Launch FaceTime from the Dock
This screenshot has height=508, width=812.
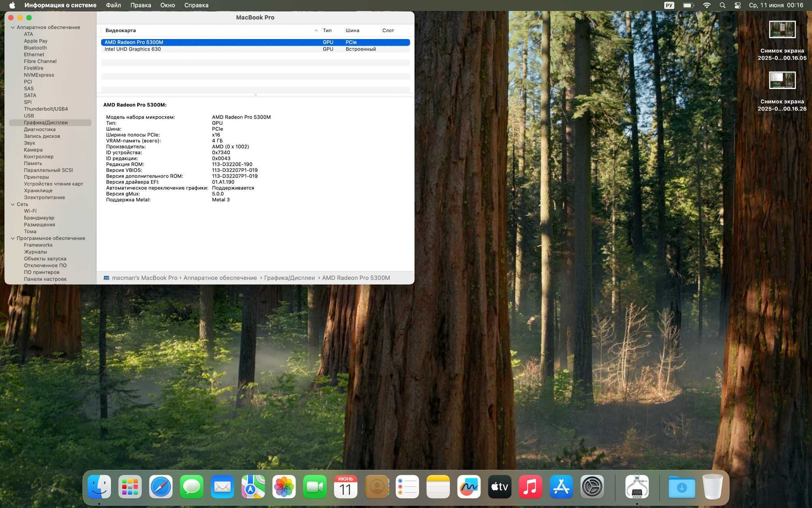[315, 486]
